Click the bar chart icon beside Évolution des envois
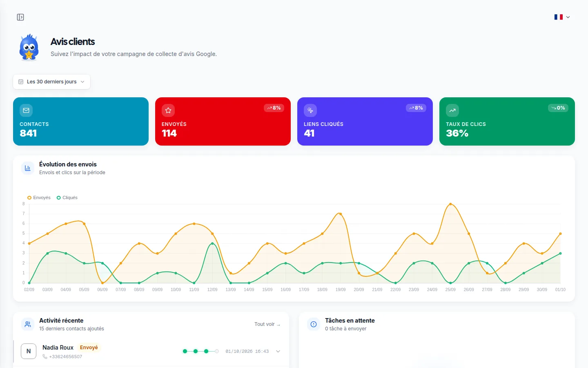Image resolution: width=588 pixels, height=368 pixels. [x=28, y=168]
